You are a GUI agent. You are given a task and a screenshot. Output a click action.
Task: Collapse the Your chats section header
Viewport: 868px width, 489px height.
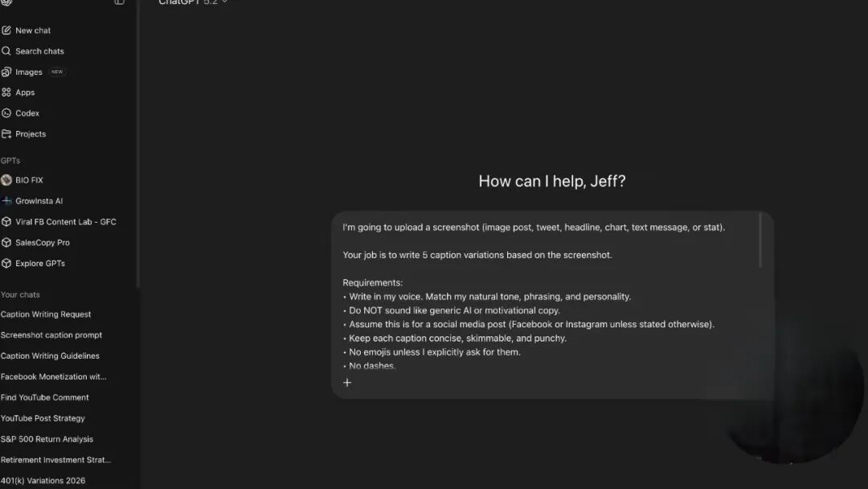point(20,295)
